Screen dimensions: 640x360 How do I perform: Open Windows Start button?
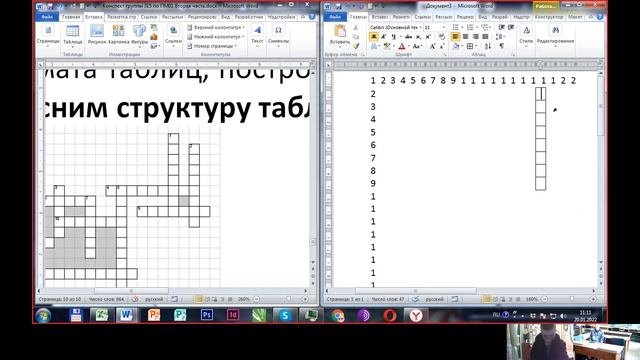[43, 315]
